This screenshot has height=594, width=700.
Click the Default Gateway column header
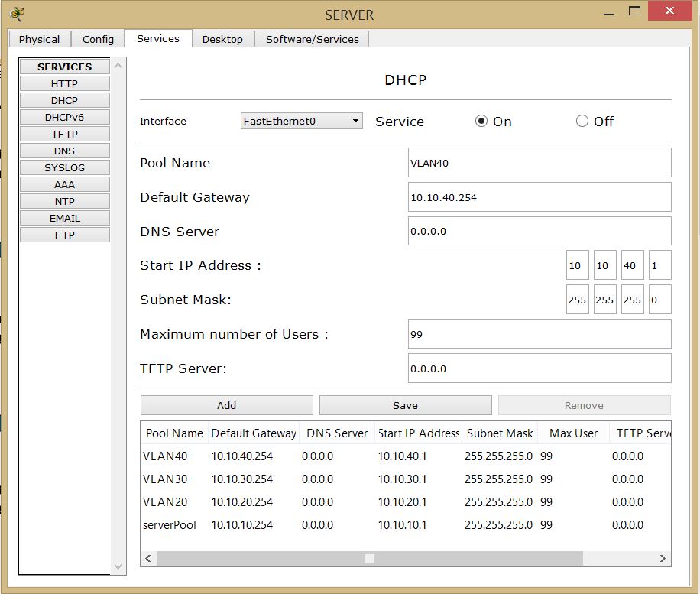click(254, 433)
